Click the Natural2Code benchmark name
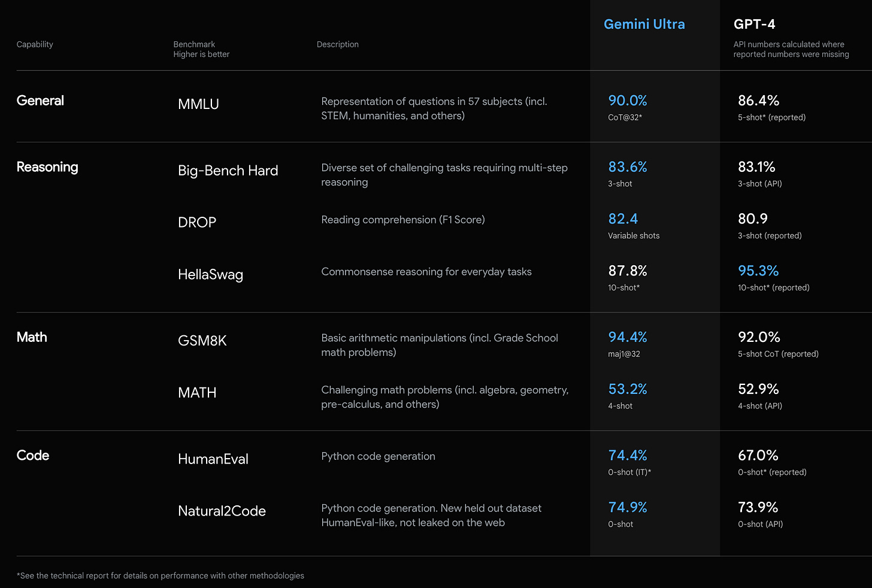Image resolution: width=872 pixels, height=588 pixels. click(222, 511)
